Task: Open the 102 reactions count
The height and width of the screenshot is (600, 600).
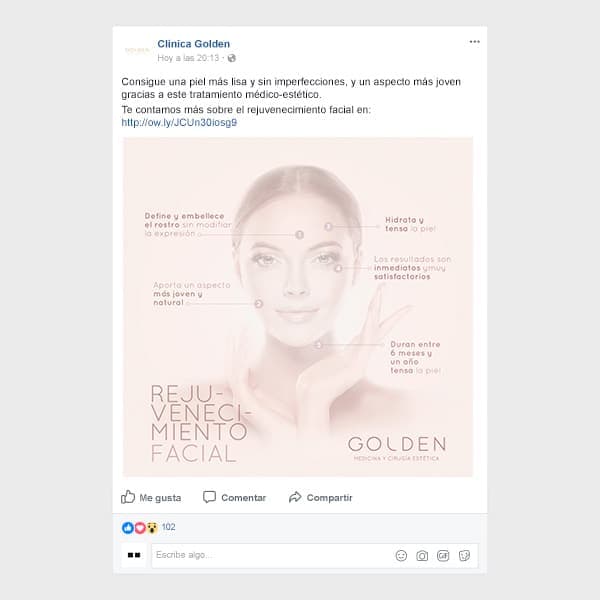Action: [168, 527]
